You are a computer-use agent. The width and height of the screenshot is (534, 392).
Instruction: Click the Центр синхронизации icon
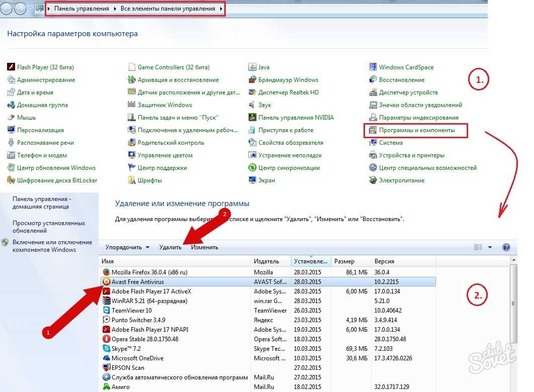252,168
